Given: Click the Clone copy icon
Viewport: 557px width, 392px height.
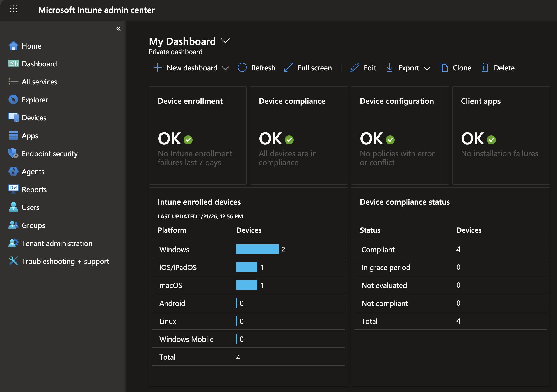Looking at the screenshot, I should (444, 68).
